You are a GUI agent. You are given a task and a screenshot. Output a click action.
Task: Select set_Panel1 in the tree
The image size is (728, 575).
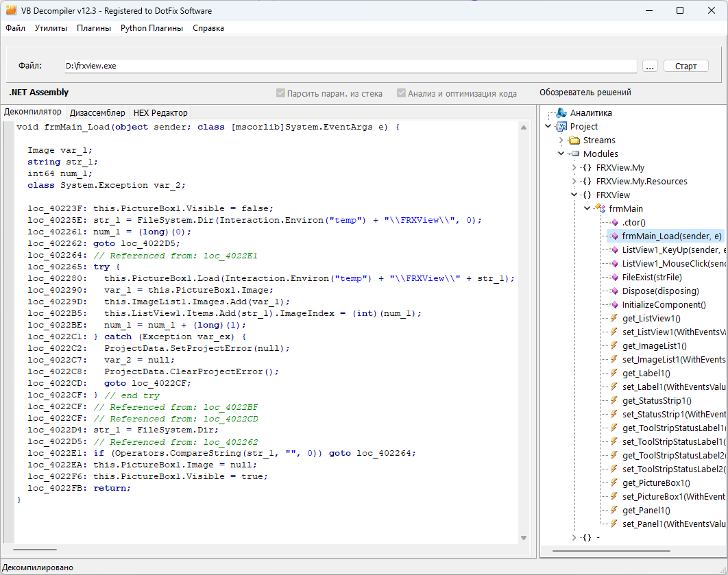coord(674,524)
